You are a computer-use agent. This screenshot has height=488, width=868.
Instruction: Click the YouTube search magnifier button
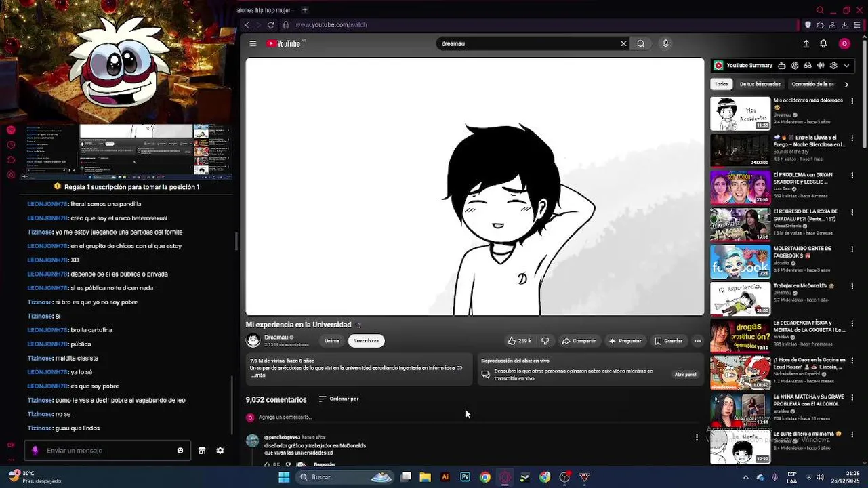coord(641,43)
